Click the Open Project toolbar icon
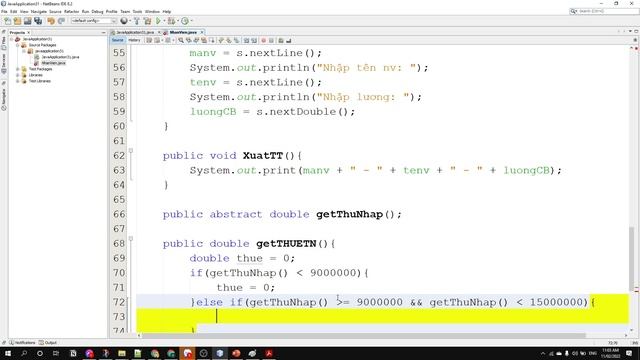The width and height of the screenshot is (640, 360). tap(28, 21)
